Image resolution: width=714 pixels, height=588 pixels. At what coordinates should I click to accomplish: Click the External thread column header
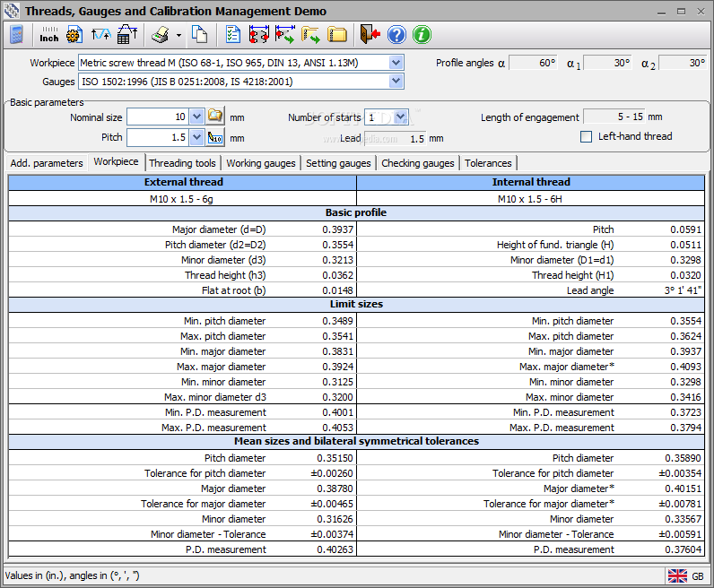tap(183, 182)
